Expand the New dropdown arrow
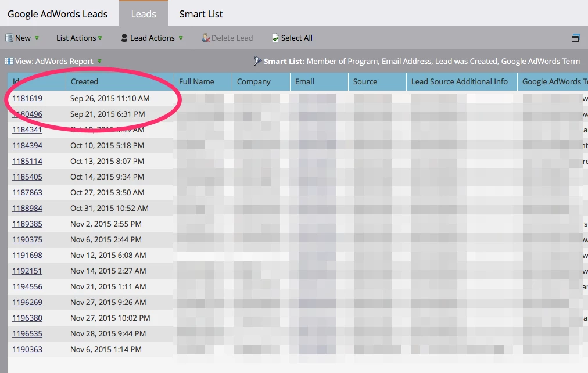 37,38
